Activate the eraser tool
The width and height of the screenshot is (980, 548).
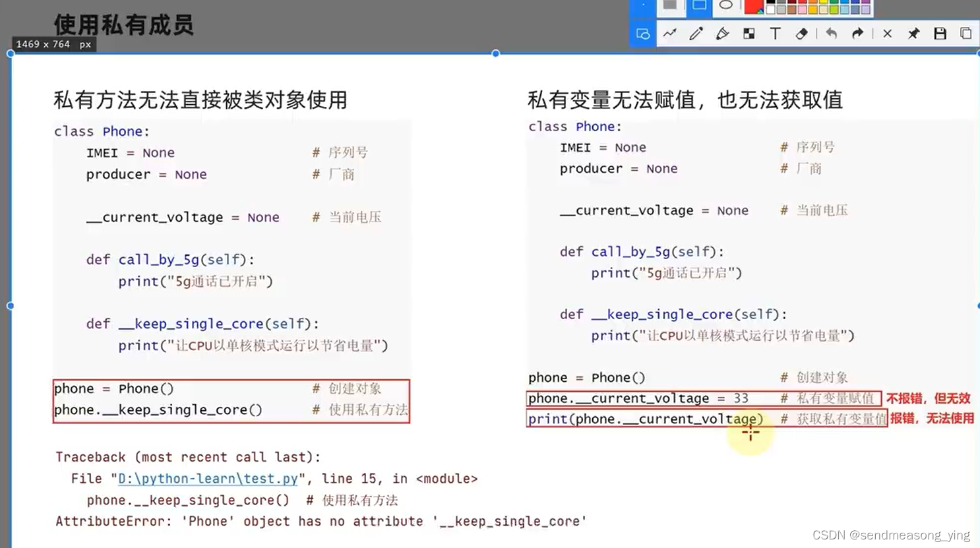pyautogui.click(x=801, y=33)
